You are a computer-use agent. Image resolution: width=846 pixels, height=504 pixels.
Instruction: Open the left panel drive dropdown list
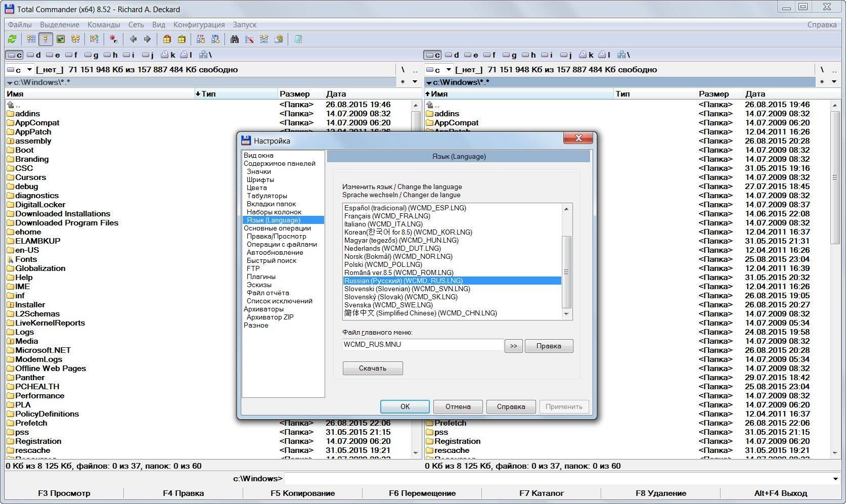pyautogui.click(x=29, y=70)
